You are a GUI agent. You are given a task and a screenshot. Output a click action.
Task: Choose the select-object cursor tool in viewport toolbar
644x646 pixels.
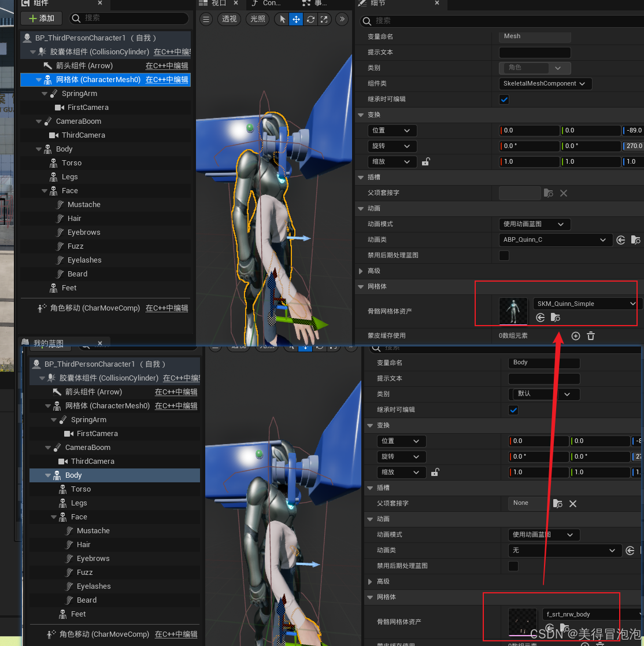[283, 19]
